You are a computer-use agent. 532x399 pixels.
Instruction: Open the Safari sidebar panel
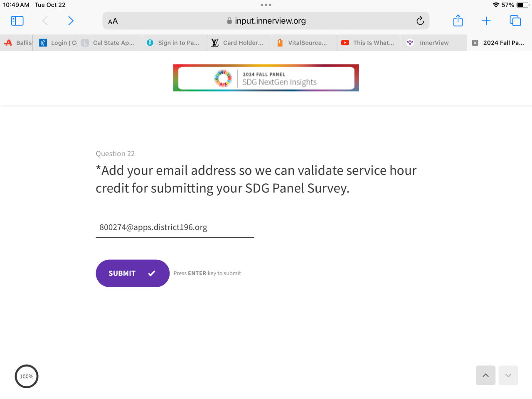(17, 21)
